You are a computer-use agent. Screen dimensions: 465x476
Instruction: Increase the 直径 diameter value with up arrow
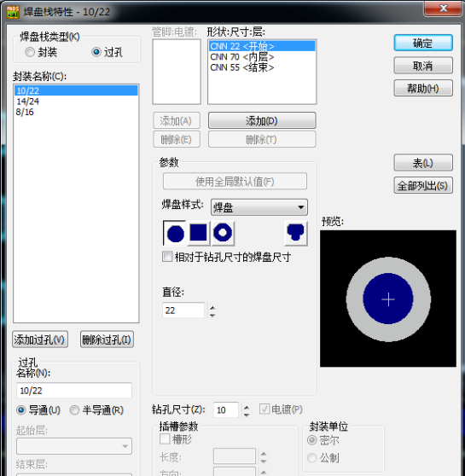tap(212, 307)
